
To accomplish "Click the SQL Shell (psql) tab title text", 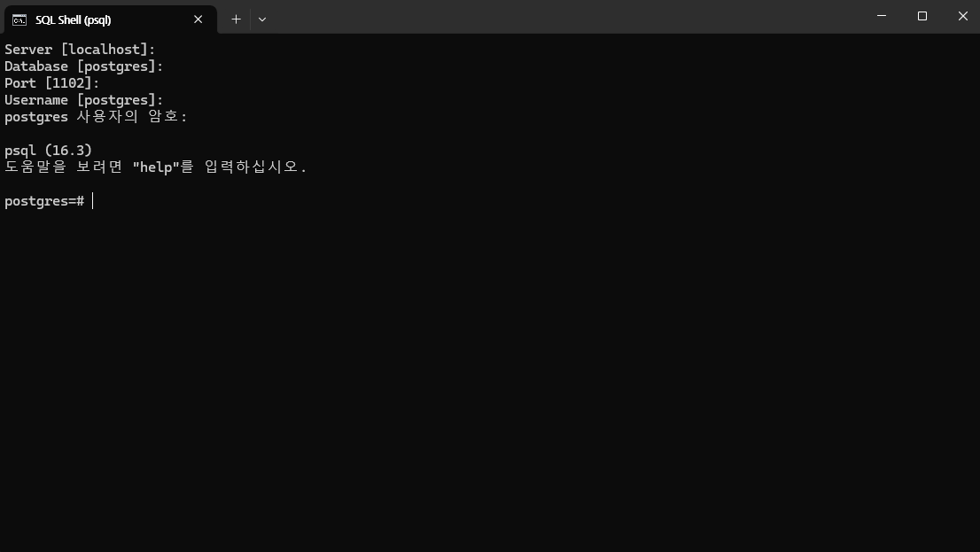I will (74, 20).
